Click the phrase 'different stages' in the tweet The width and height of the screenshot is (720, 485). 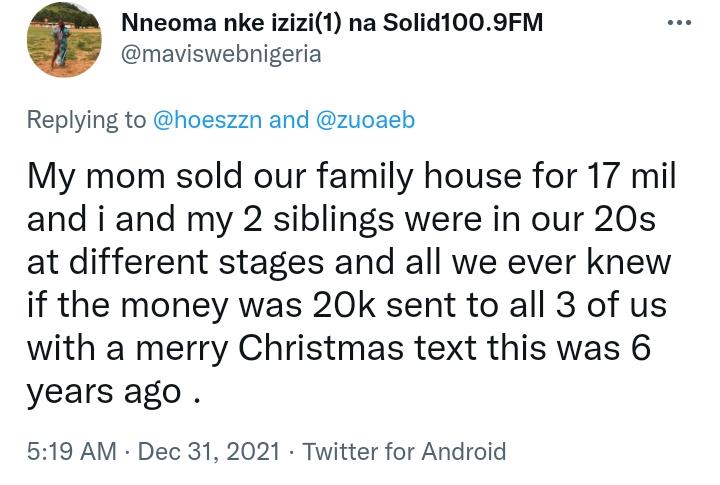197,262
